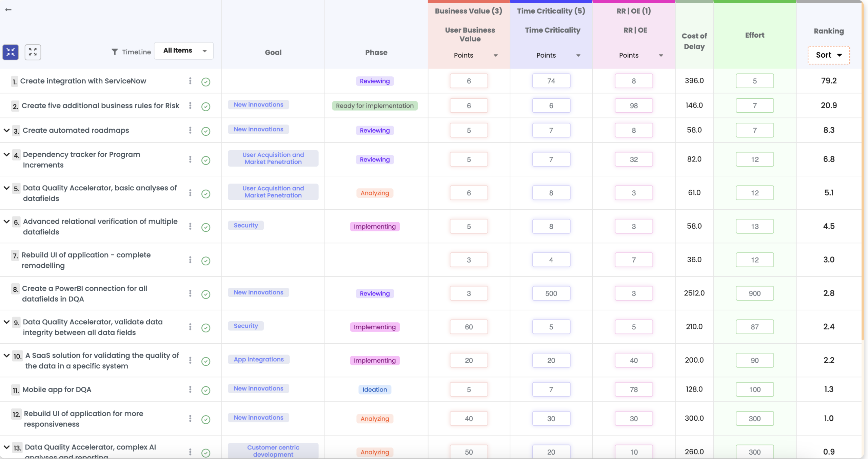
Task: Toggle green check circle for Create five additional business rules
Action: (206, 107)
